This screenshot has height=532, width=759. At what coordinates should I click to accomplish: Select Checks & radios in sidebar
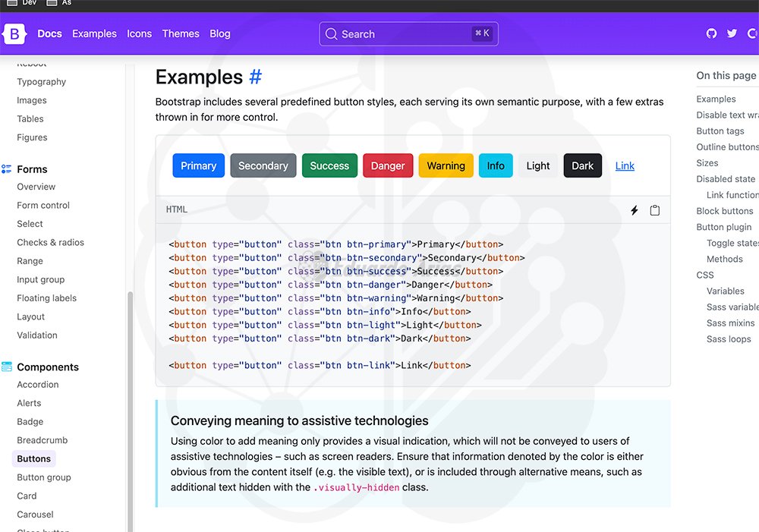click(x=51, y=243)
